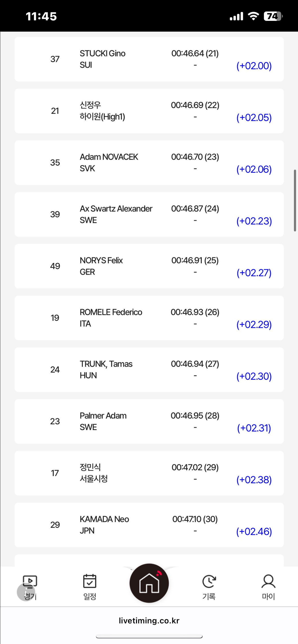The height and width of the screenshot is (644, 298).
Task: Tap the battery indicator showing 74
Action: 273,16
